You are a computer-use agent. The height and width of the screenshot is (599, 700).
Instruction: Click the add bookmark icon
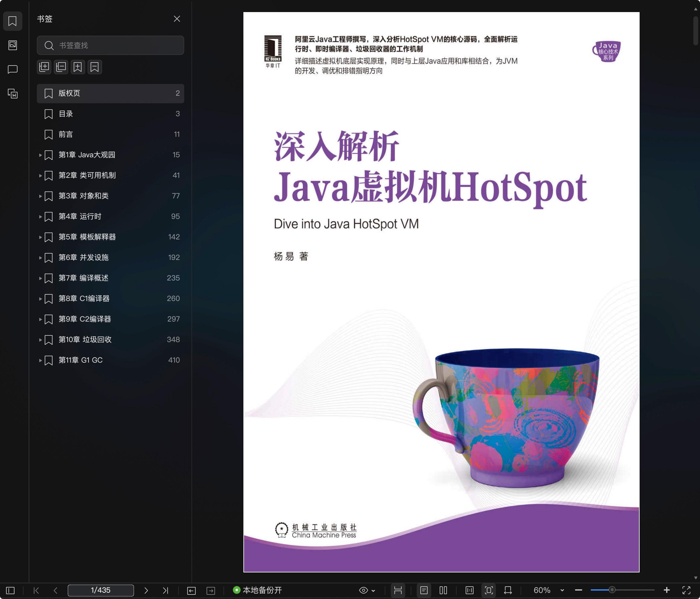[78, 67]
